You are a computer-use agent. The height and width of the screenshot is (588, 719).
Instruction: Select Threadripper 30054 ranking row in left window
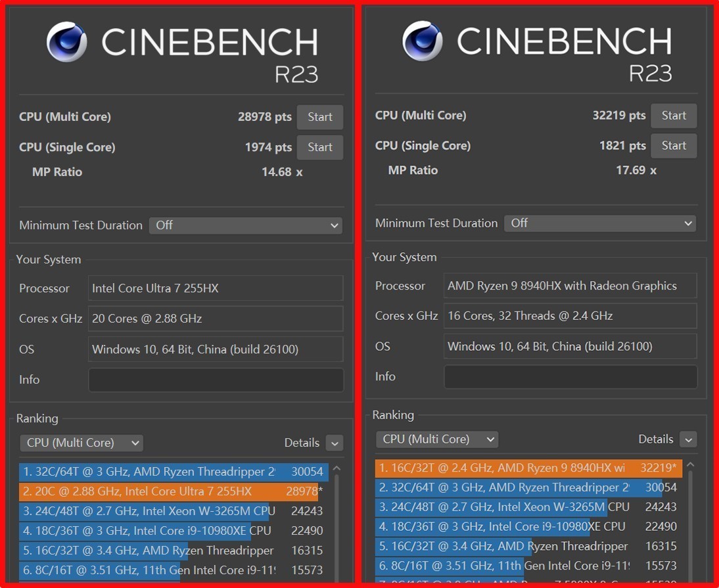(x=174, y=472)
